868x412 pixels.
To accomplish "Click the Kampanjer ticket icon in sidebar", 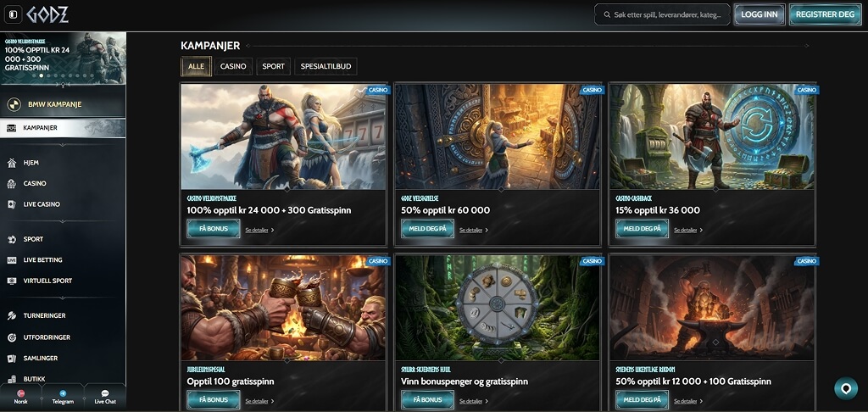I will click(12, 128).
